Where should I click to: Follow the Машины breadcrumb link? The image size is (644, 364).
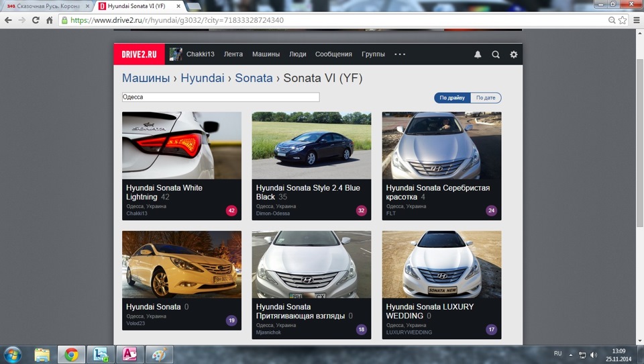point(146,78)
